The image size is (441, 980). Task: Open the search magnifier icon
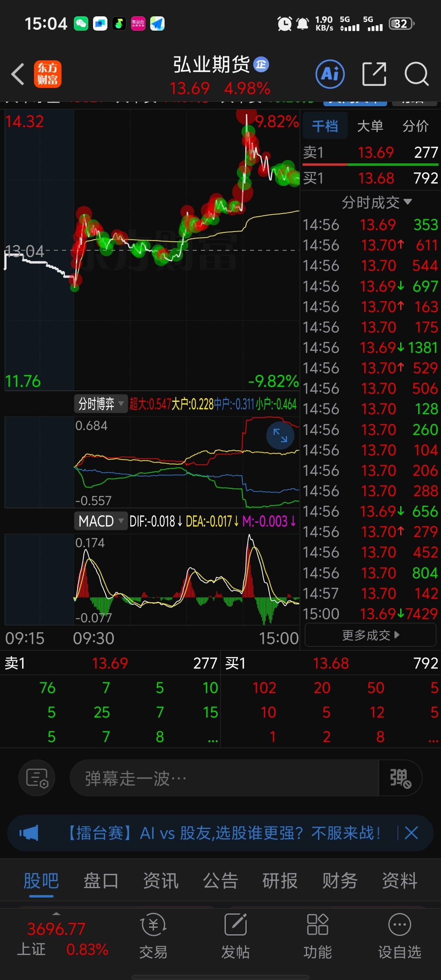(416, 74)
